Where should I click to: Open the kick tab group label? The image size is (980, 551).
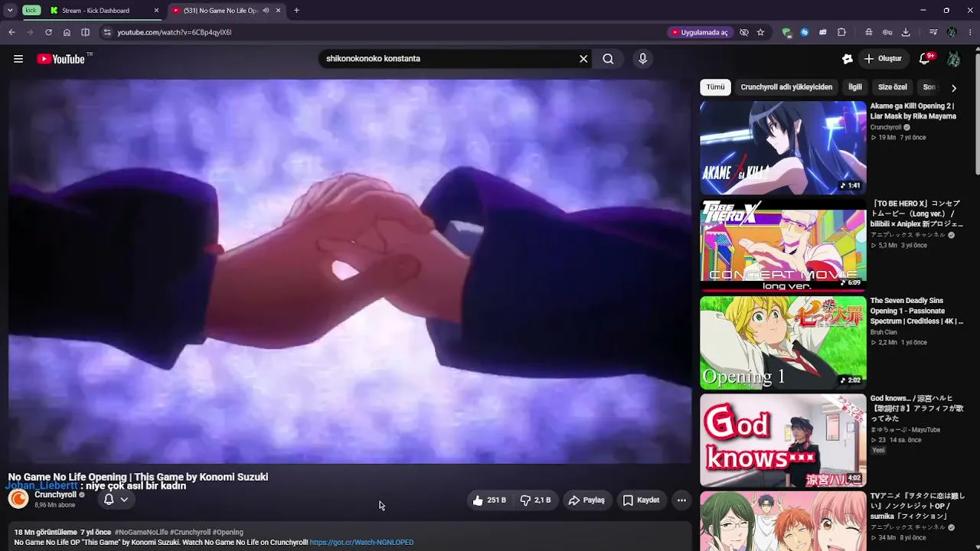[31, 11]
